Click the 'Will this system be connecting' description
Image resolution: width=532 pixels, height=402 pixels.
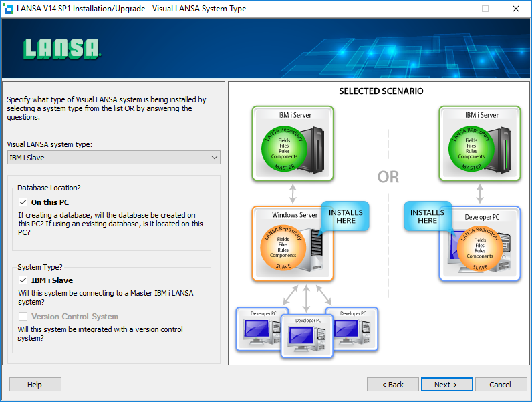(x=106, y=298)
